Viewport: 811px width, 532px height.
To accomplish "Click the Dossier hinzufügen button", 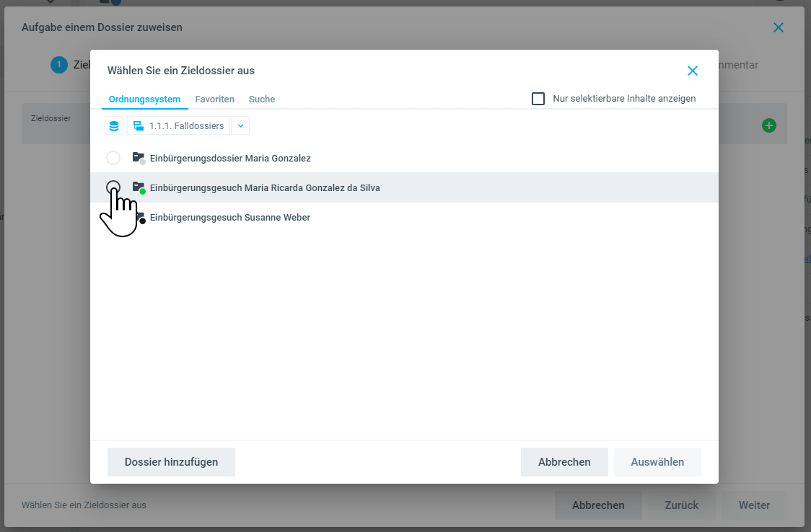I will [171, 462].
